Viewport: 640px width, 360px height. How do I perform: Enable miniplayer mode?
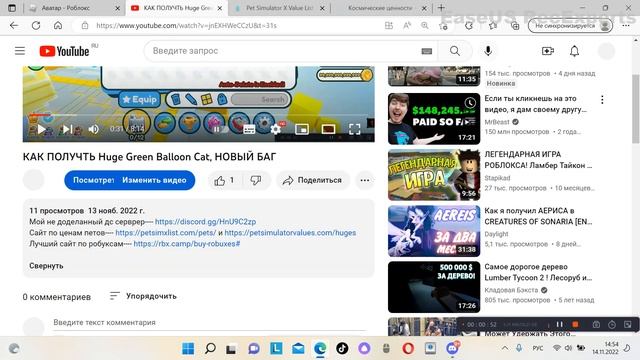(302, 129)
